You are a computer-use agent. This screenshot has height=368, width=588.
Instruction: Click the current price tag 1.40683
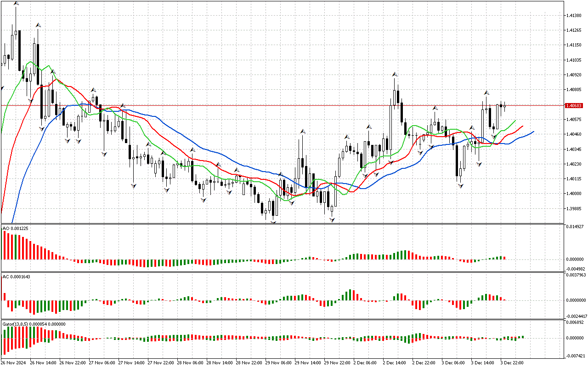coord(574,105)
